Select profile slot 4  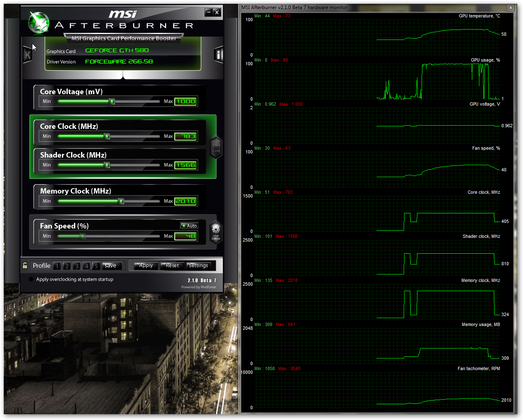click(x=86, y=266)
